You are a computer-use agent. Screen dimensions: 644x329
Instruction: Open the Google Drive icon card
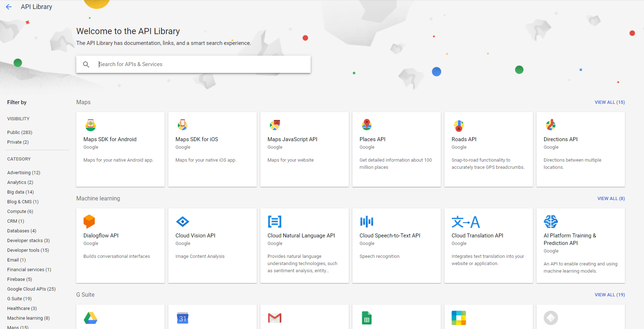point(91,318)
